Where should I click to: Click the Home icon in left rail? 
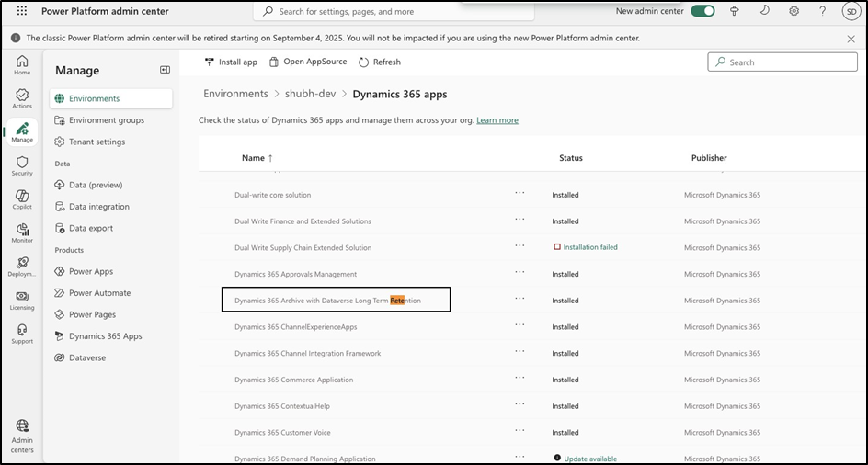[x=22, y=64]
